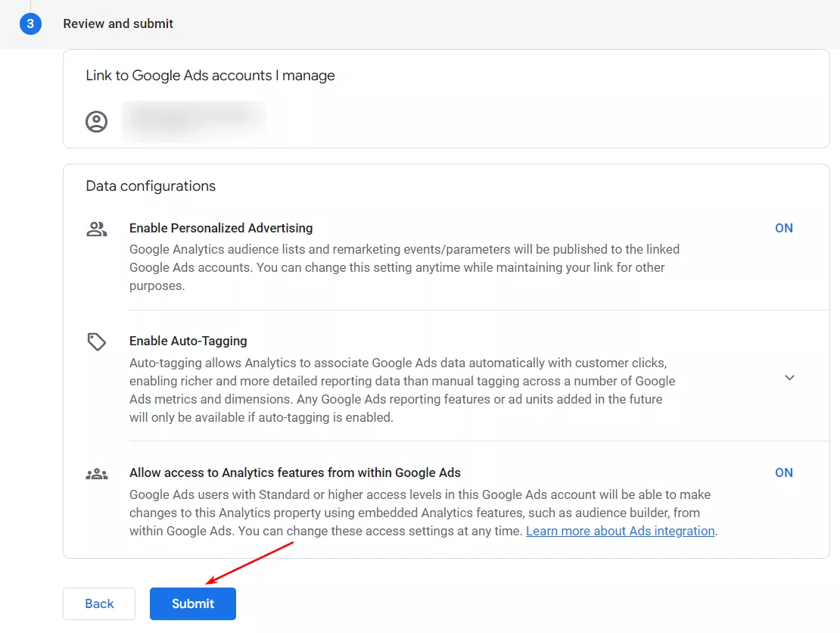Click the step 3 number circle
The image size is (840, 633).
click(x=30, y=23)
